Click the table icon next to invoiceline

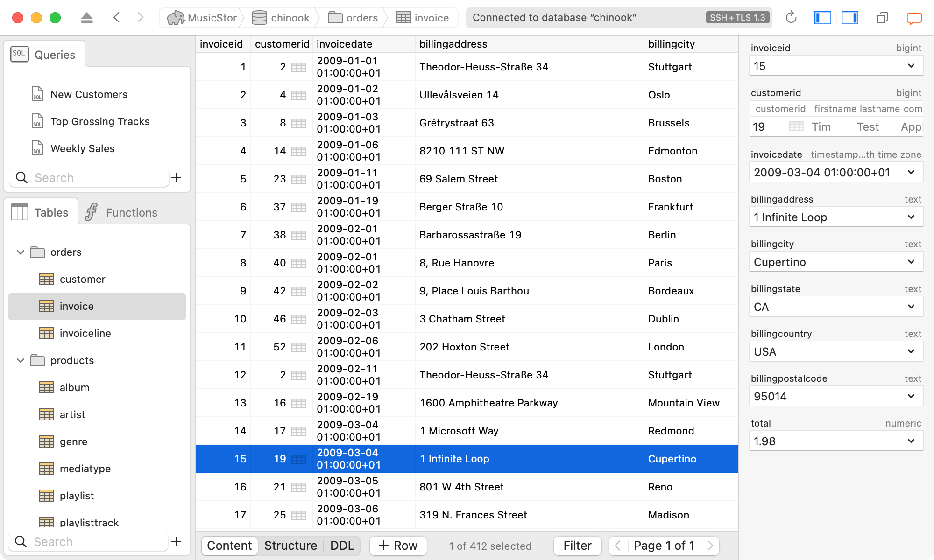(x=46, y=333)
